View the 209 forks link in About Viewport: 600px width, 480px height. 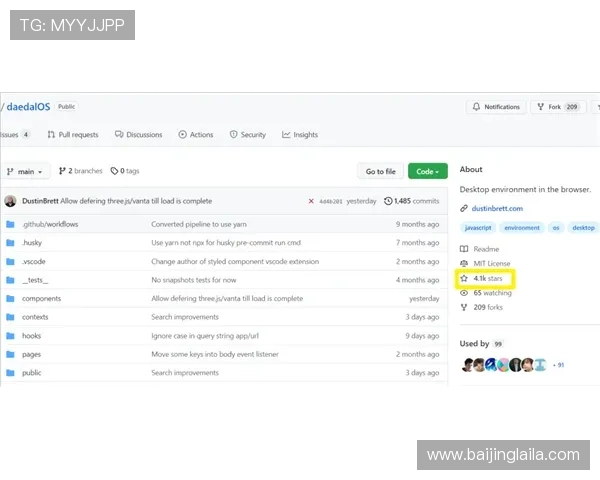coord(488,307)
